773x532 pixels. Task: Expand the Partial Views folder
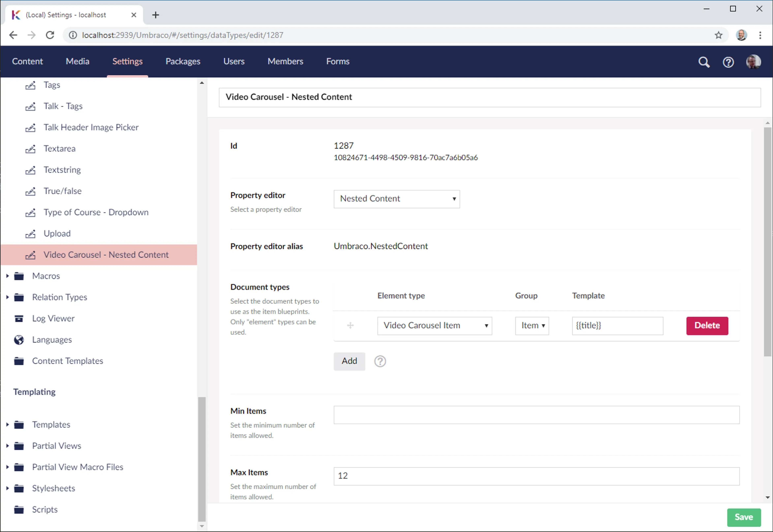tap(7, 446)
